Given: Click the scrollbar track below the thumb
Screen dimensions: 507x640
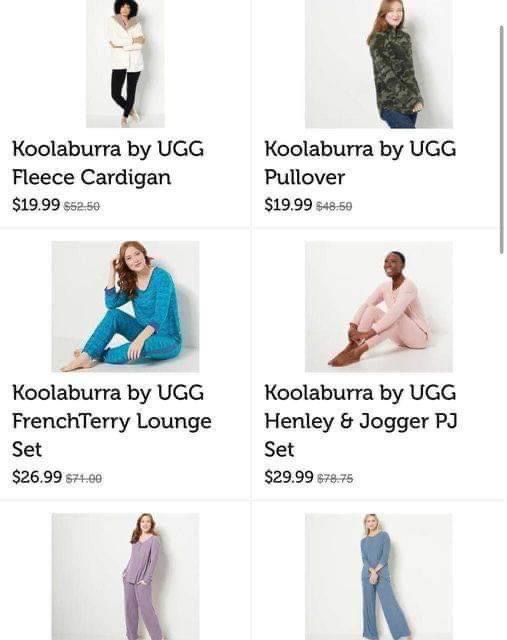Looking at the screenshot, I should [x=502, y=447].
